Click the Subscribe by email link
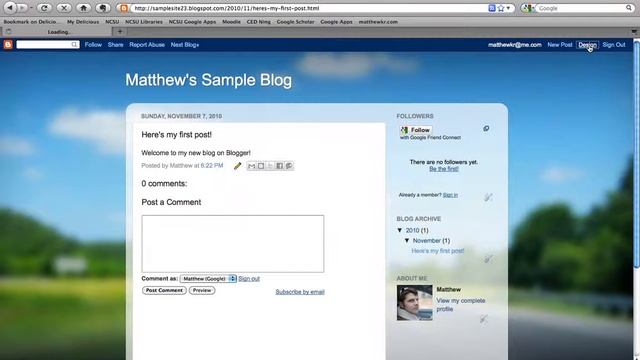The image size is (640, 360). 300,292
